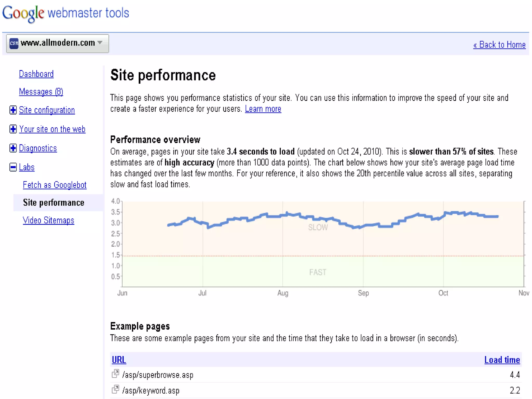Click the blue load-time line near Aug
Viewport: 532px width, 399px height.
(282, 216)
